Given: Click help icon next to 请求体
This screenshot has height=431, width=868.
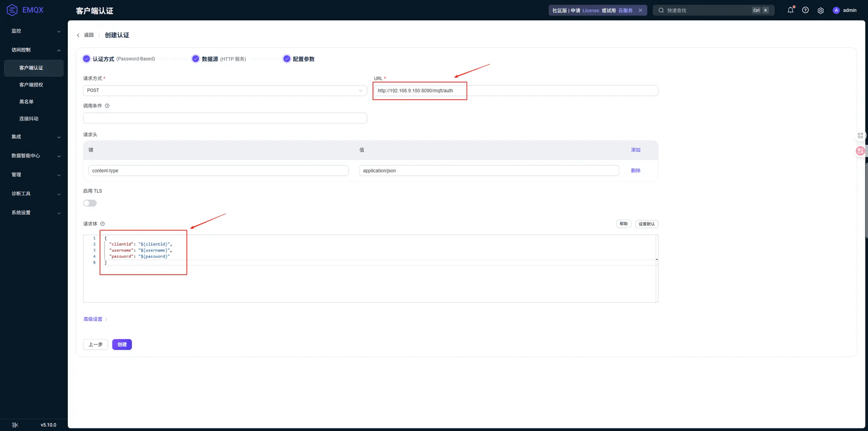Looking at the screenshot, I should 103,224.
